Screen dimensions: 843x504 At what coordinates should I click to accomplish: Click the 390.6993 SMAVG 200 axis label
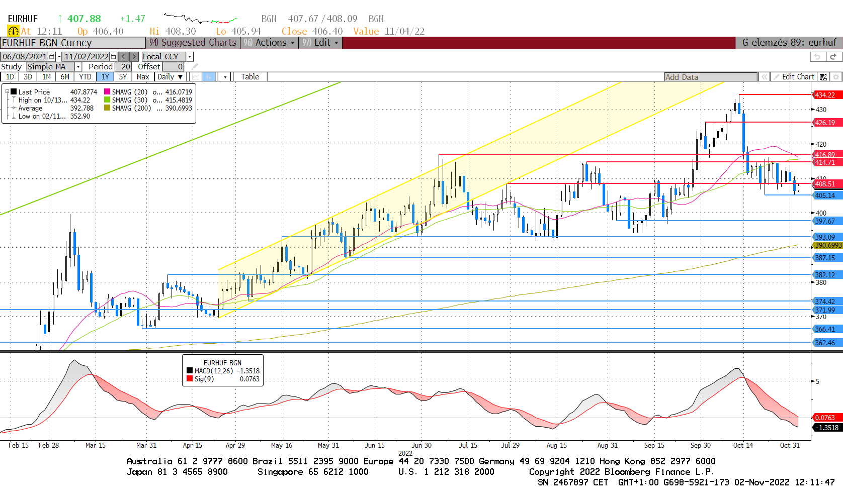pyautogui.click(x=828, y=246)
